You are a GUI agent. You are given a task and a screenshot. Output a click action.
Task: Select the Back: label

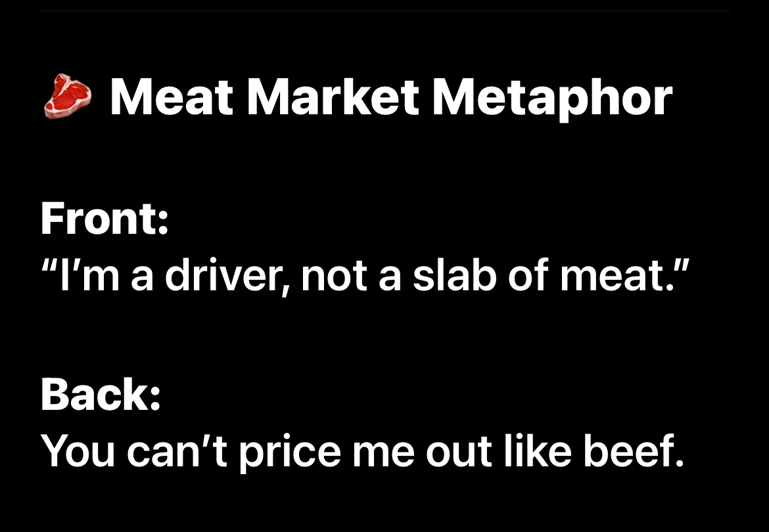tap(101, 394)
